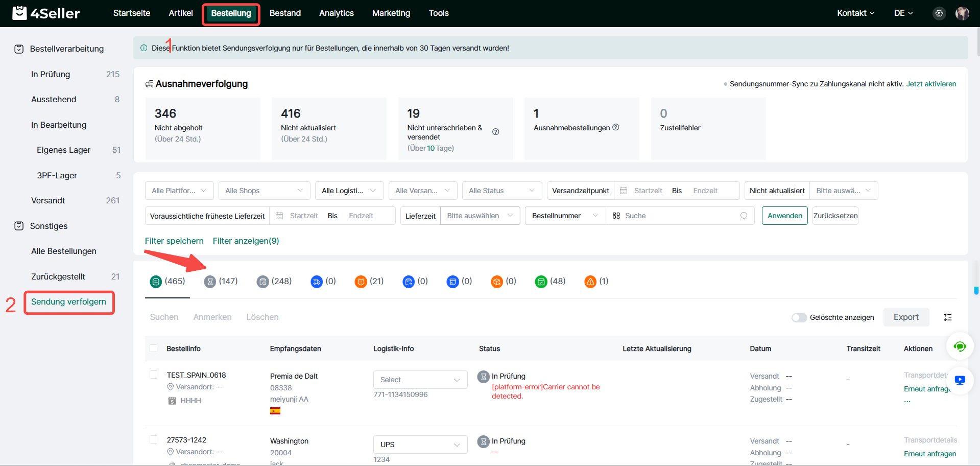Viewport: 980px width, 466px height.
Task: Select Sendung verfolgen in the sidebar
Action: [69, 302]
